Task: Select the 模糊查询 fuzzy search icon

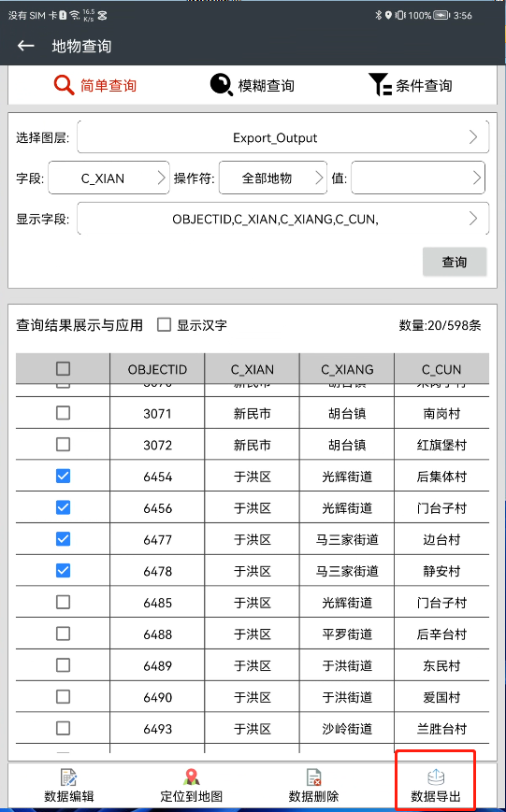Action: pyautogui.click(x=222, y=85)
